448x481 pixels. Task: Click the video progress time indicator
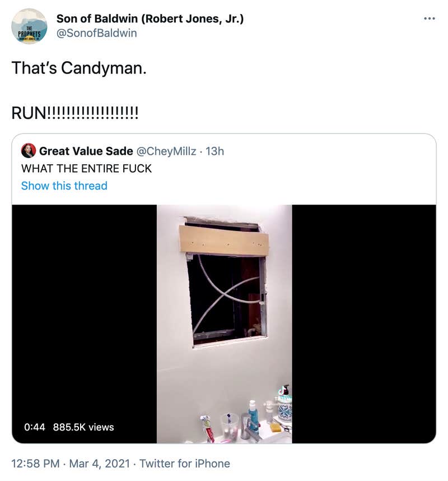click(35, 427)
